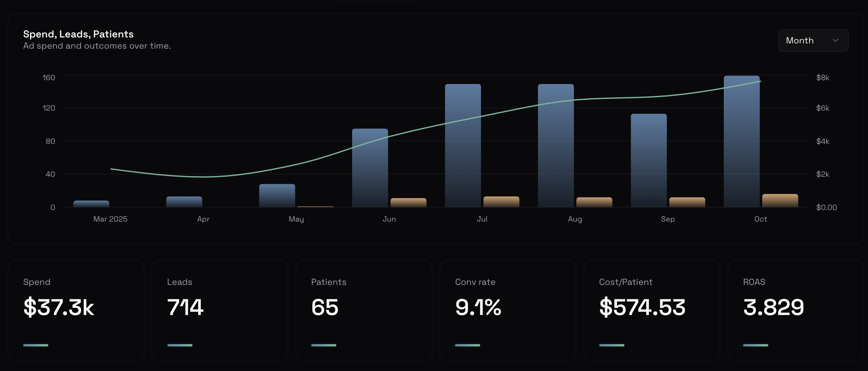
Task: Expand the Spend, Leads, Patients chart options
Action: 813,40
